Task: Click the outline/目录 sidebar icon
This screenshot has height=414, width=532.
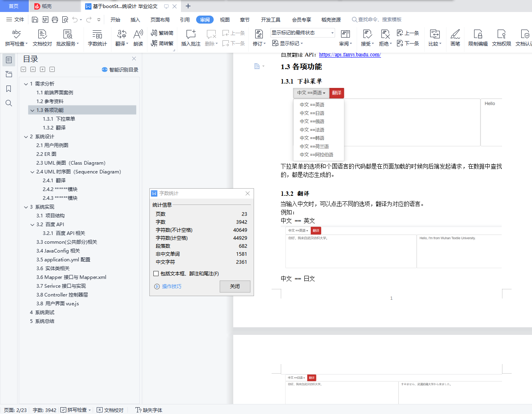Action: 9,60
